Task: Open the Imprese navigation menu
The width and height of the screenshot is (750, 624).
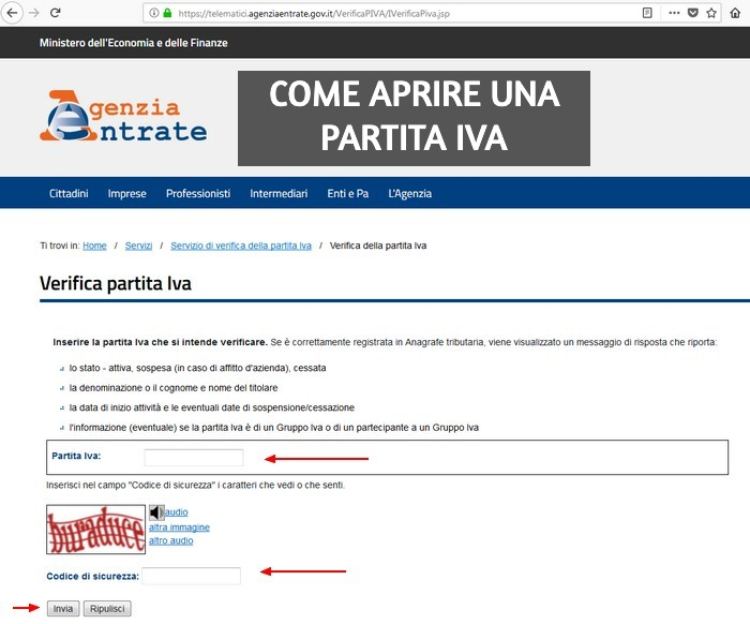Action: pos(127,194)
